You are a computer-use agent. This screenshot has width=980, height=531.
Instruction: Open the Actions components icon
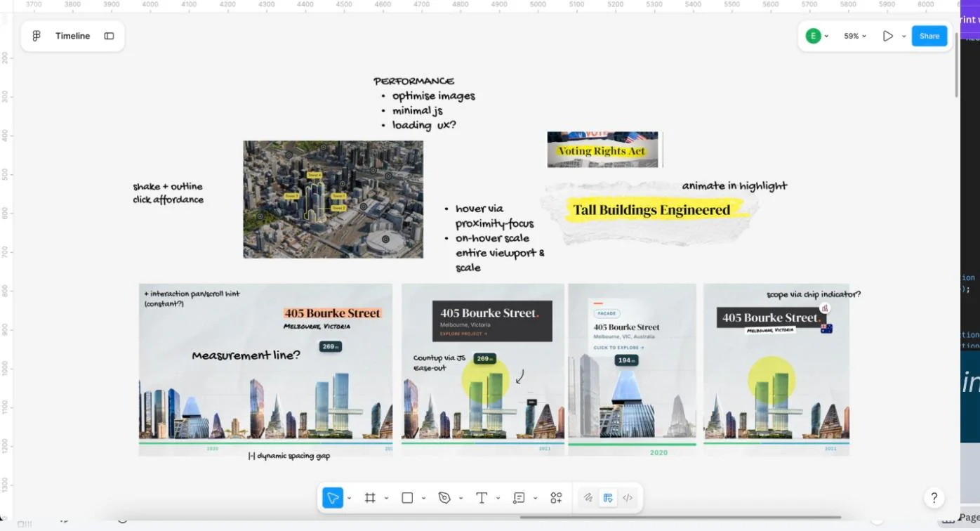coord(556,498)
